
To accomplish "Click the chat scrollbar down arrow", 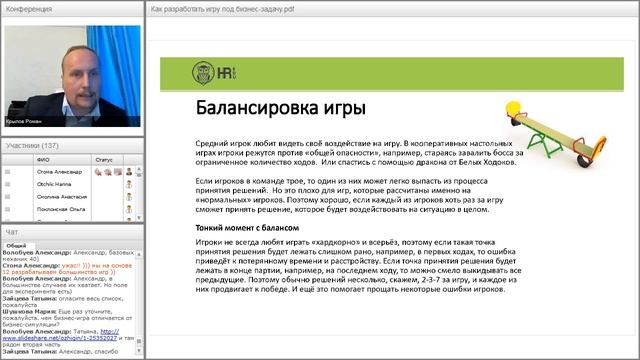I will (139, 351).
